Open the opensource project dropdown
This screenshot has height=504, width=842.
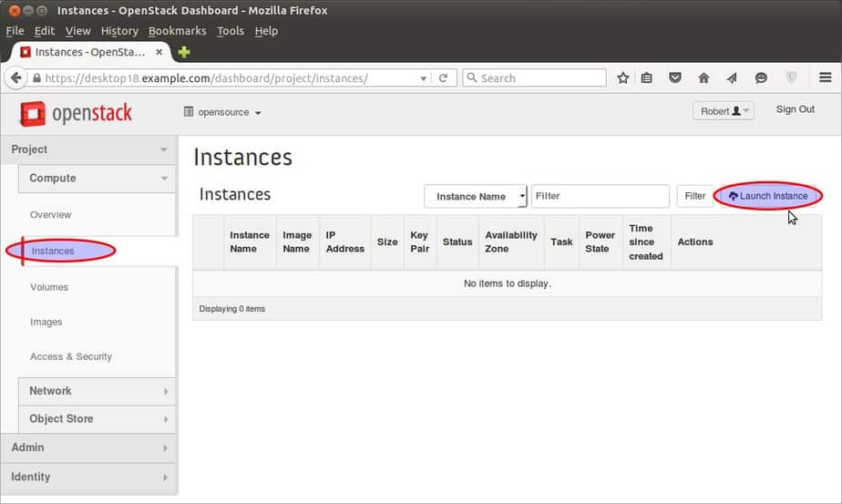pos(222,112)
